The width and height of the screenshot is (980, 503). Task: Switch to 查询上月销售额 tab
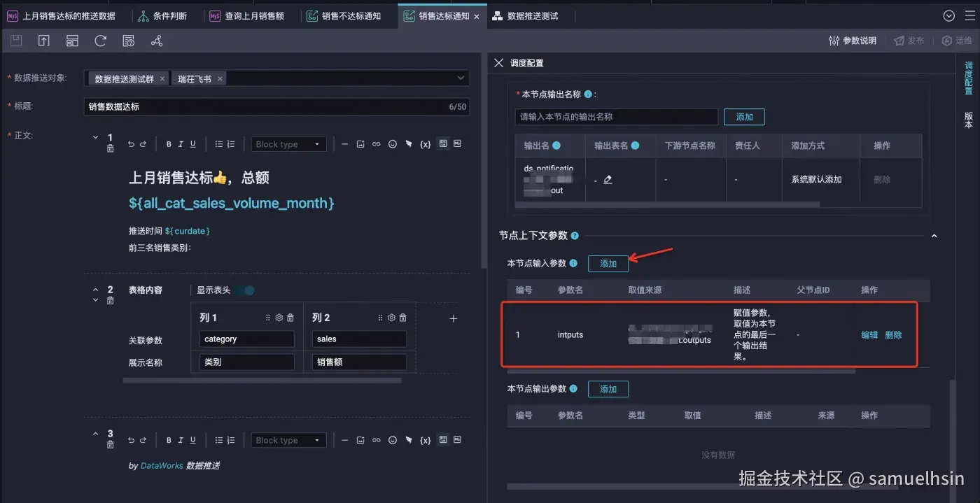click(x=247, y=15)
